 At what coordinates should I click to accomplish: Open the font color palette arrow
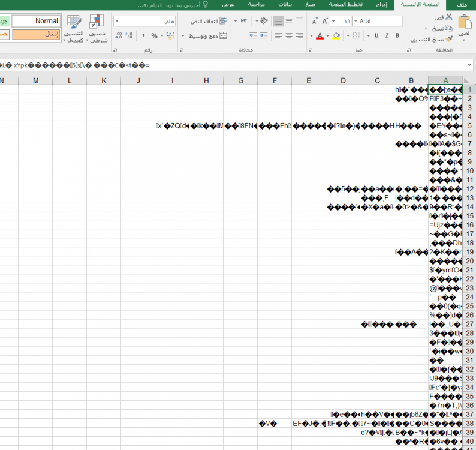311,36
